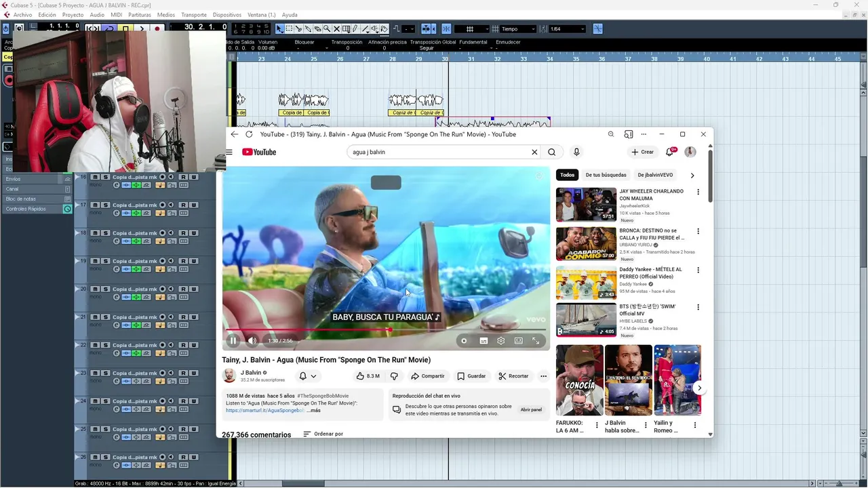Screen dimensions: 868x488
Task: Pick the Glue tool in Cubase toolbar
Action: point(308,29)
